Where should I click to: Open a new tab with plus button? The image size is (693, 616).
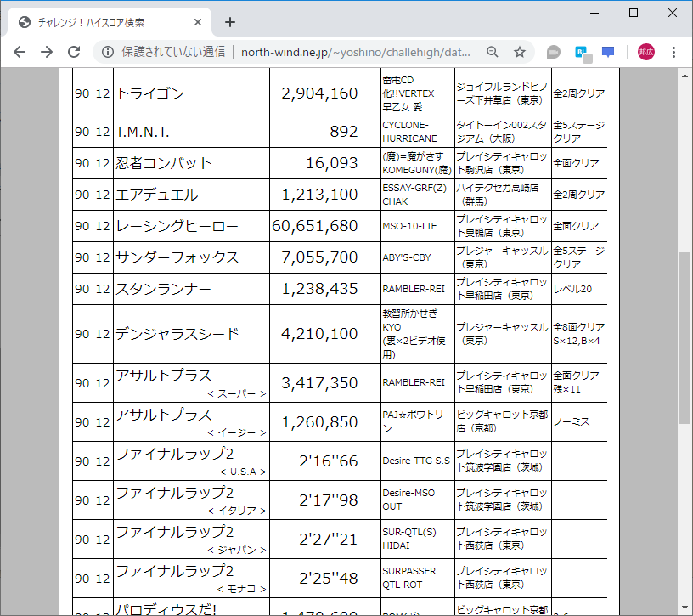pyautogui.click(x=230, y=22)
